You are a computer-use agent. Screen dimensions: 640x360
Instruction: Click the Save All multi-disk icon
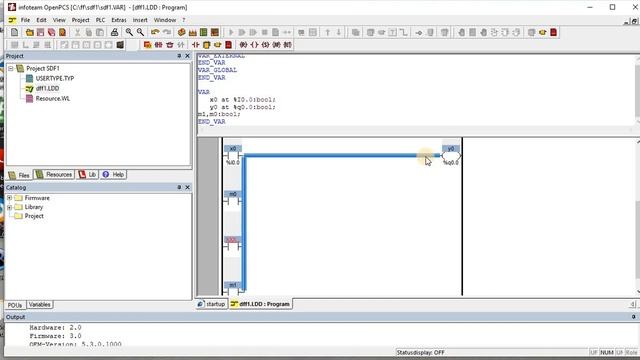click(51, 32)
